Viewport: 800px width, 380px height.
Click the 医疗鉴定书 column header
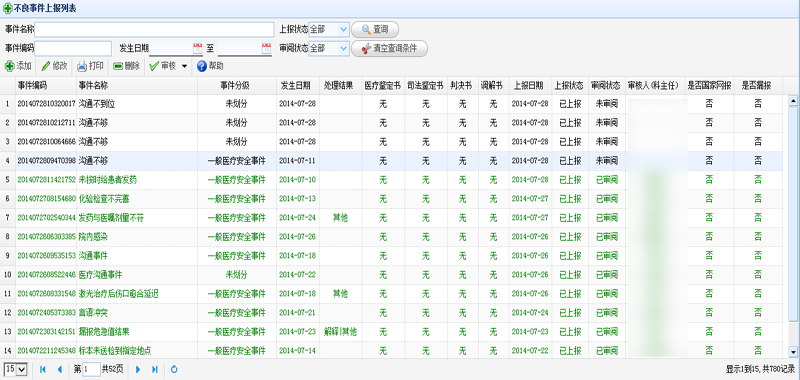pos(382,85)
